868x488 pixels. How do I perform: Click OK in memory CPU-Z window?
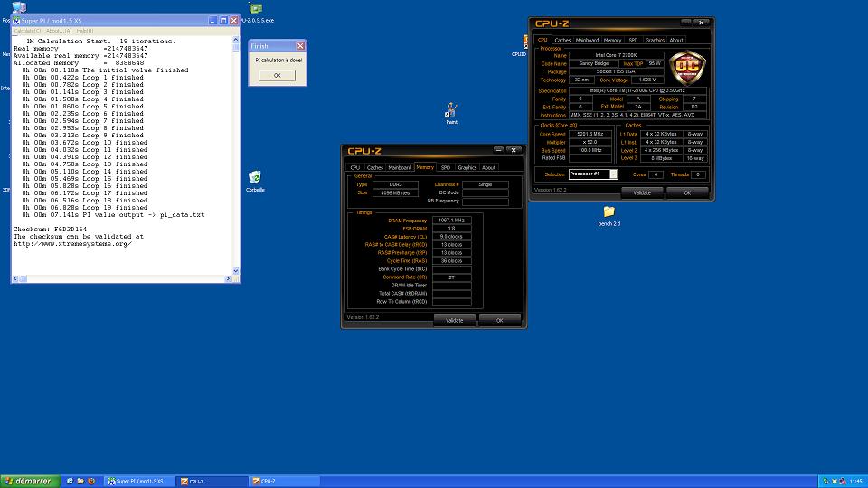[500, 320]
